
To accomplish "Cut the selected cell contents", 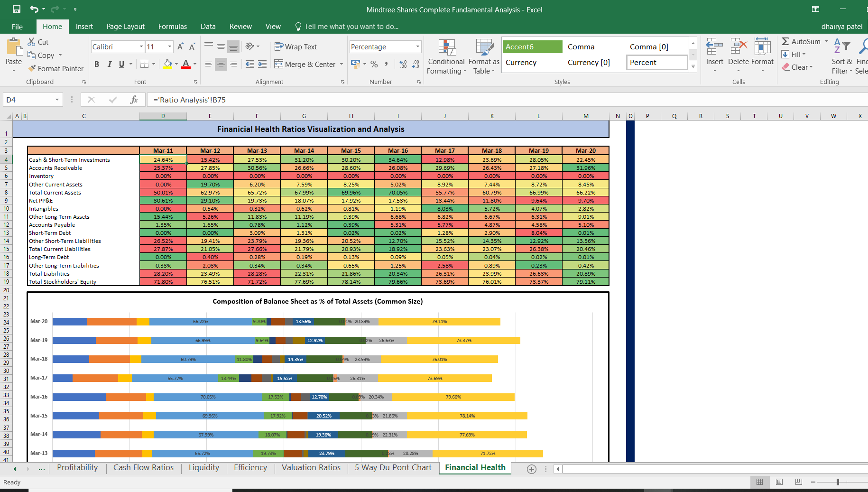I will pyautogui.click(x=38, y=42).
